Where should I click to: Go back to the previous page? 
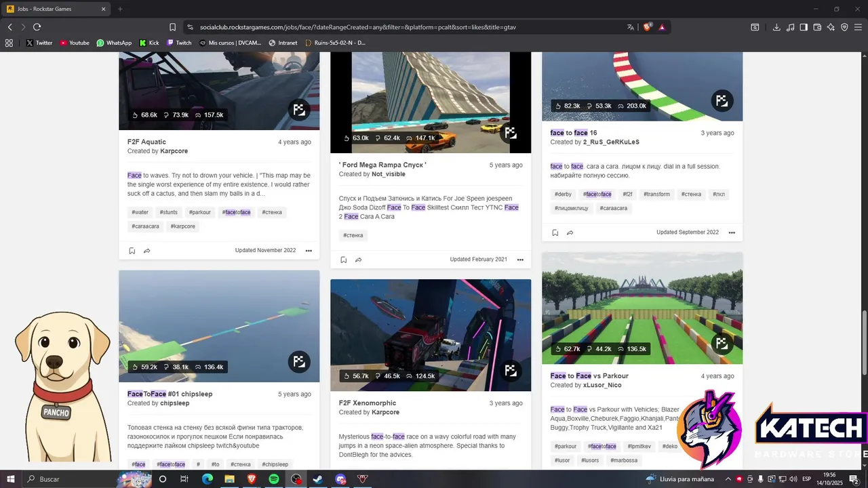click(x=9, y=27)
